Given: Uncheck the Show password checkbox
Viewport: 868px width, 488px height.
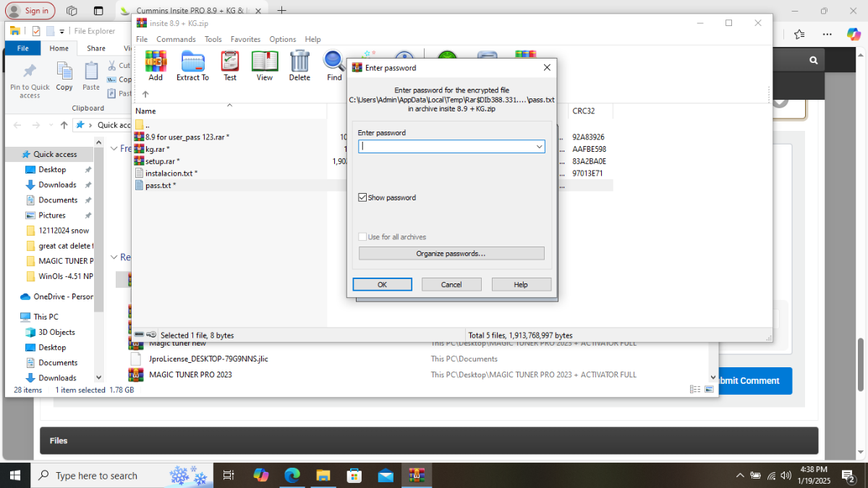Looking at the screenshot, I should pyautogui.click(x=362, y=197).
